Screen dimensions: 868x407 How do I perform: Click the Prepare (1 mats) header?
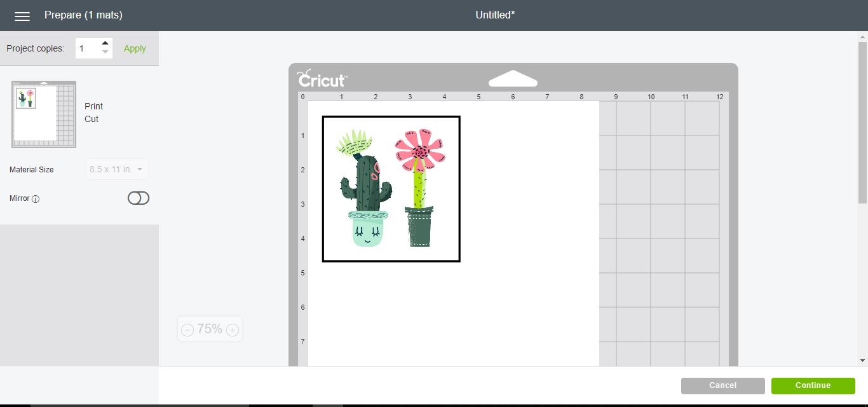click(83, 15)
